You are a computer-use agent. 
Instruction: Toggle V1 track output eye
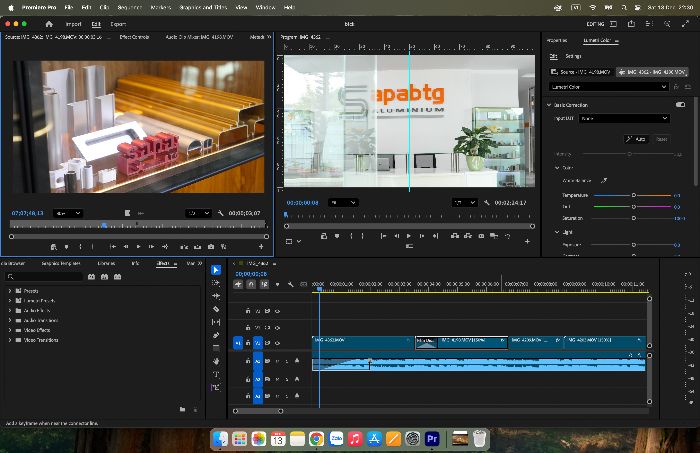pyautogui.click(x=277, y=343)
